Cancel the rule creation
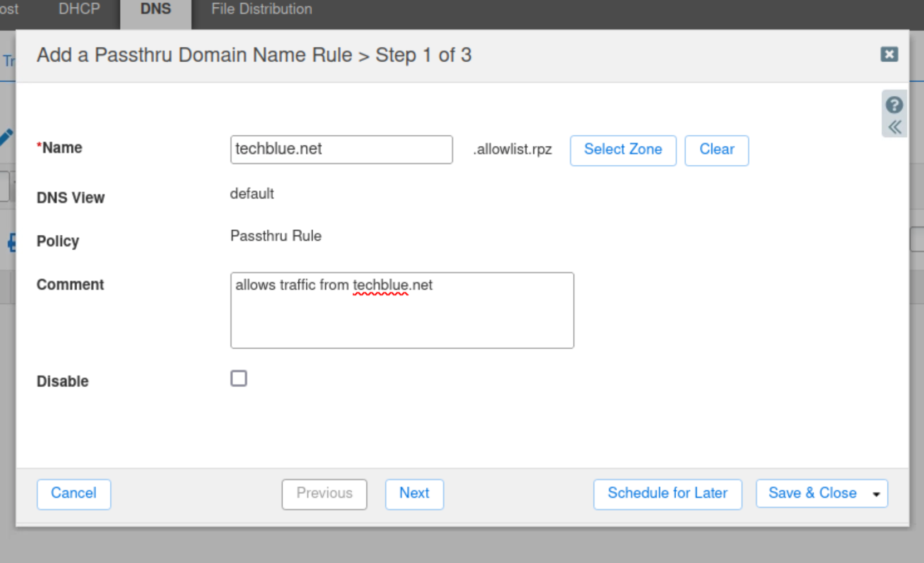Screen dimensions: 924x563 tap(73, 493)
